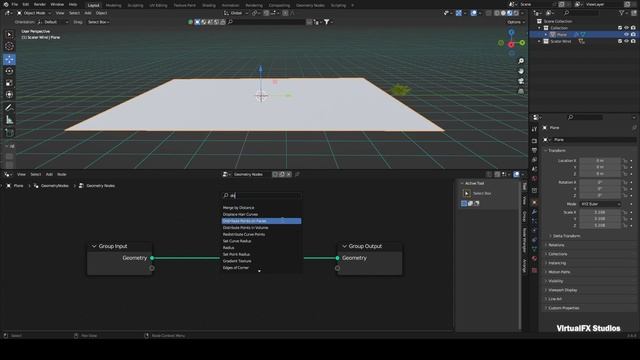Viewport: 640px width, 360px height.
Task: Collapse the Group Output node
Action: tap(344, 247)
